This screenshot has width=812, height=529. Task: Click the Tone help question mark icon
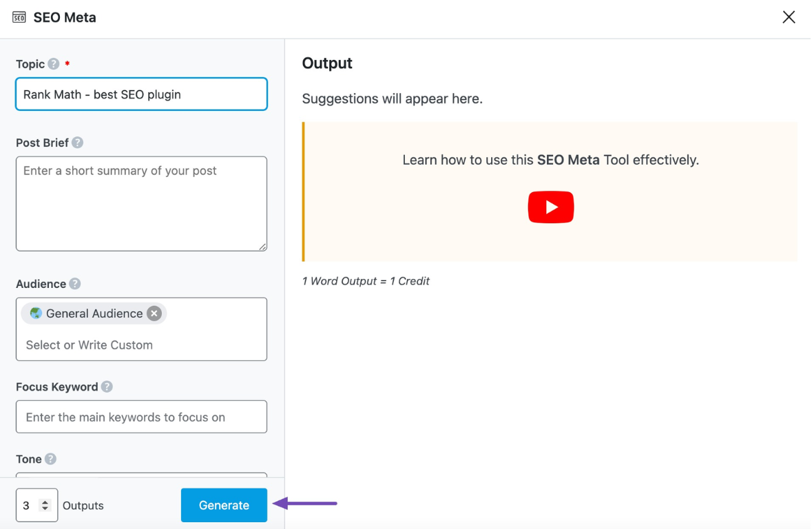51,459
